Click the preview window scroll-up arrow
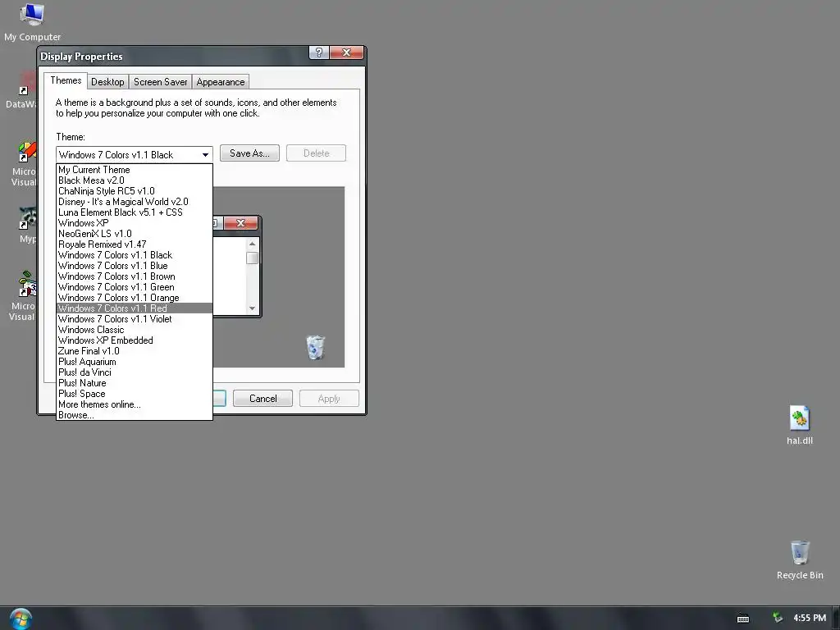Screen dimensions: 840x630 coord(253,244)
